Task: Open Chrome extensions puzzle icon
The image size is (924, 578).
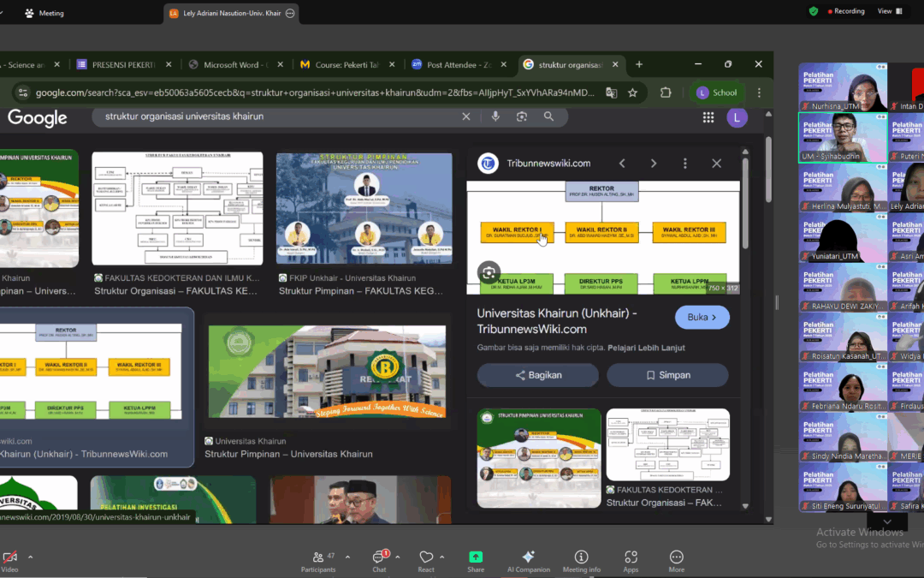Action: click(x=666, y=92)
